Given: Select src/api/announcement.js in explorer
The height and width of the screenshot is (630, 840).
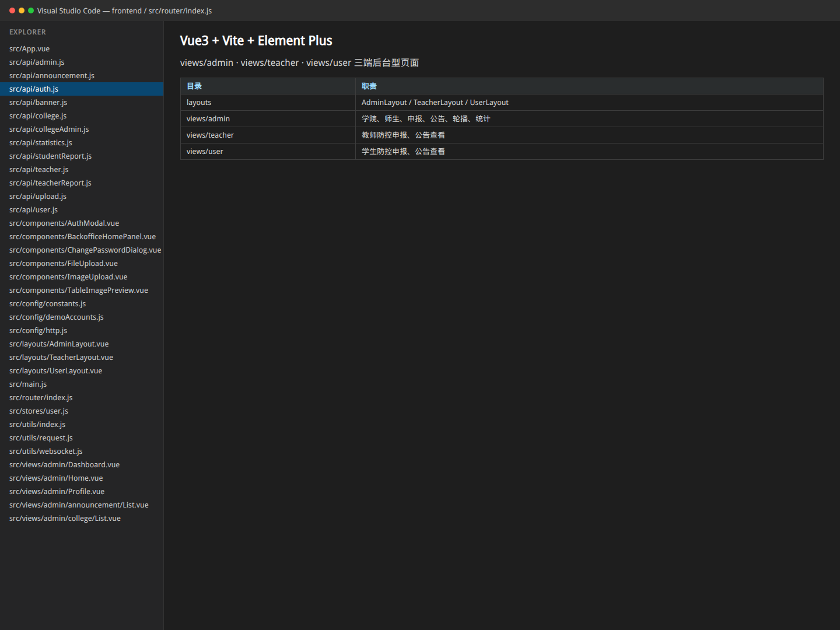Looking at the screenshot, I should click(82, 76).
